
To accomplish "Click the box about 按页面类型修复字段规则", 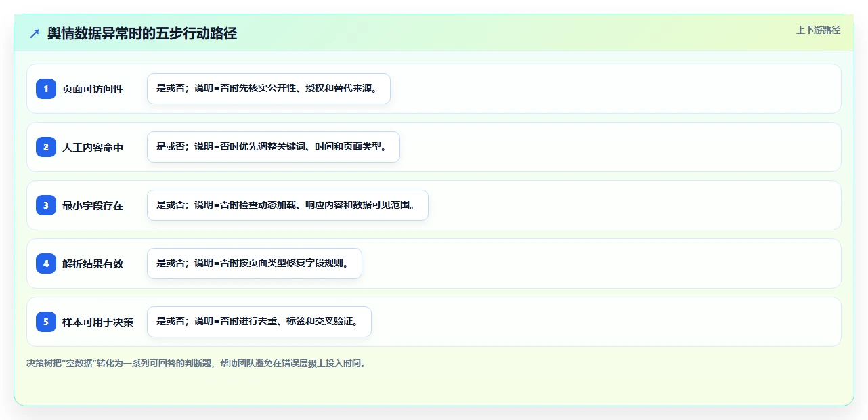I will pyautogui.click(x=255, y=264).
